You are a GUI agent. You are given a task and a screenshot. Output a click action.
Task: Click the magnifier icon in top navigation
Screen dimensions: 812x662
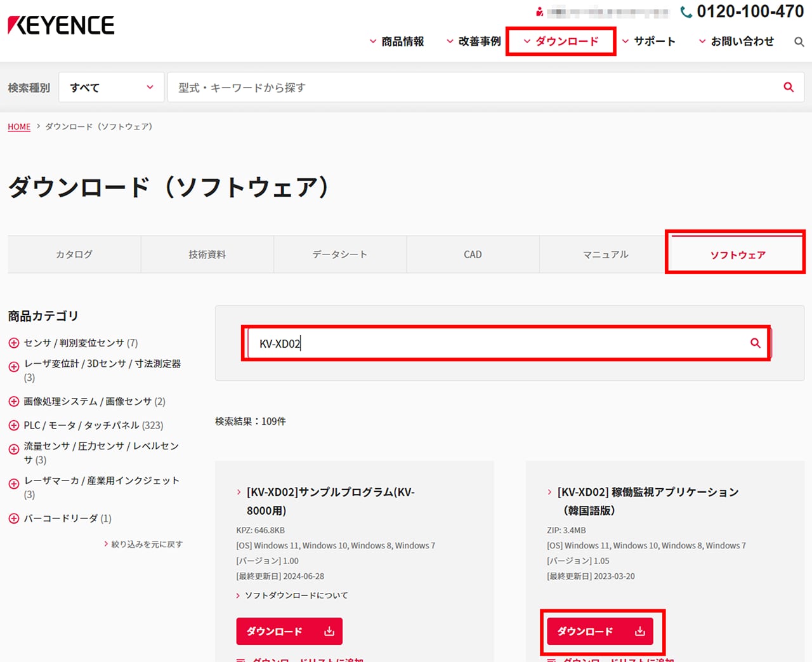click(799, 42)
